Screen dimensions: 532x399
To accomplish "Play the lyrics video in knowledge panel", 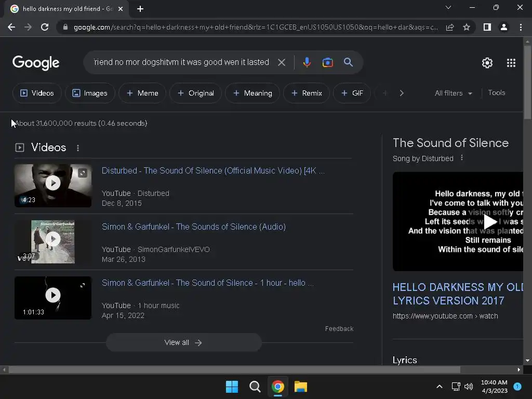I will coord(489,221).
